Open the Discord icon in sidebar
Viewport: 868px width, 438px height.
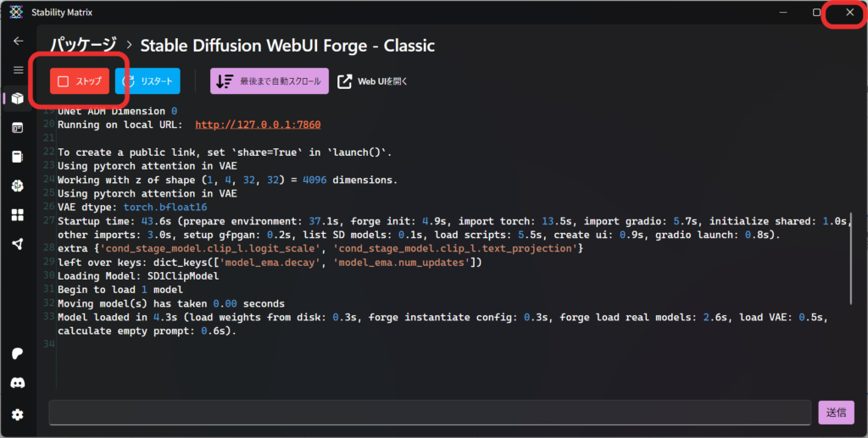18,383
